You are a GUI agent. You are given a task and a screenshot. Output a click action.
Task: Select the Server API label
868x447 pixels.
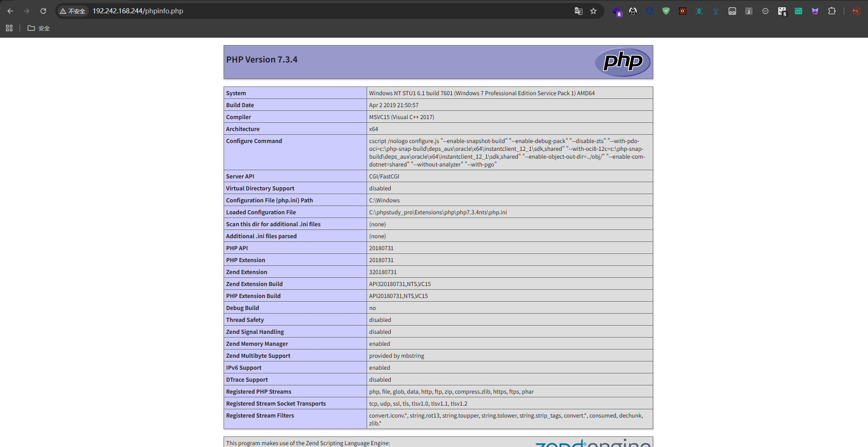[x=240, y=176]
